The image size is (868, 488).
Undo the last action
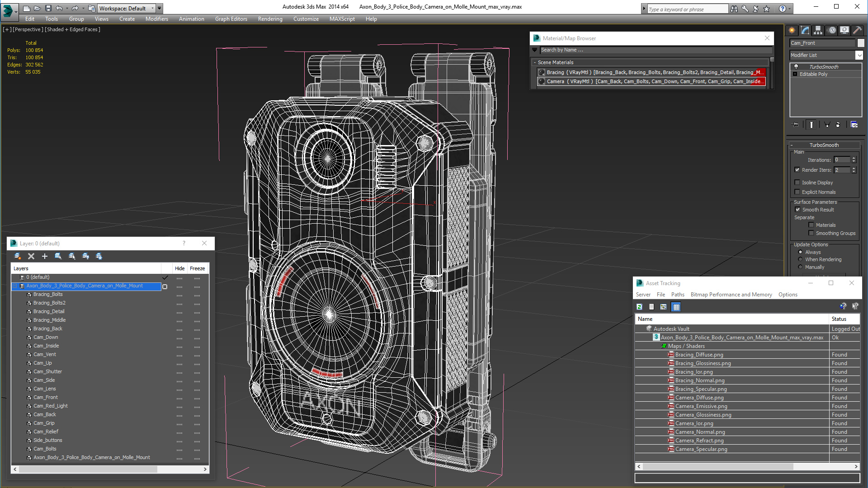coord(59,8)
